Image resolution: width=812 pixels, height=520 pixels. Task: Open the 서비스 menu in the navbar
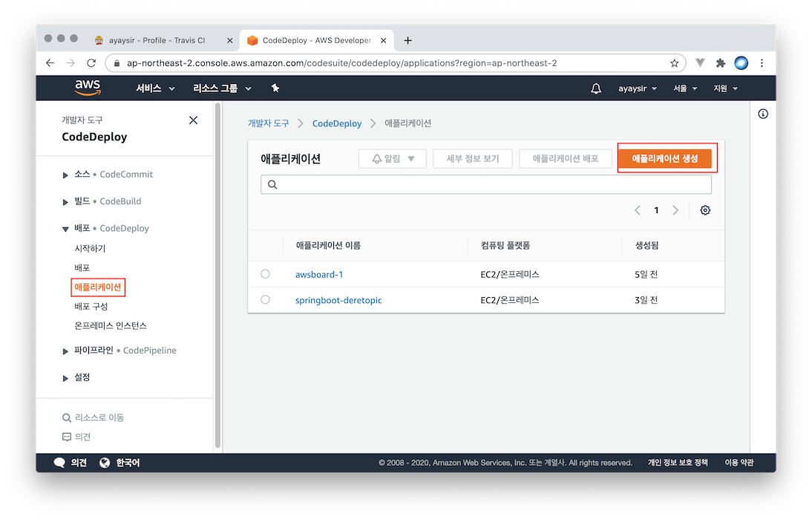(155, 88)
